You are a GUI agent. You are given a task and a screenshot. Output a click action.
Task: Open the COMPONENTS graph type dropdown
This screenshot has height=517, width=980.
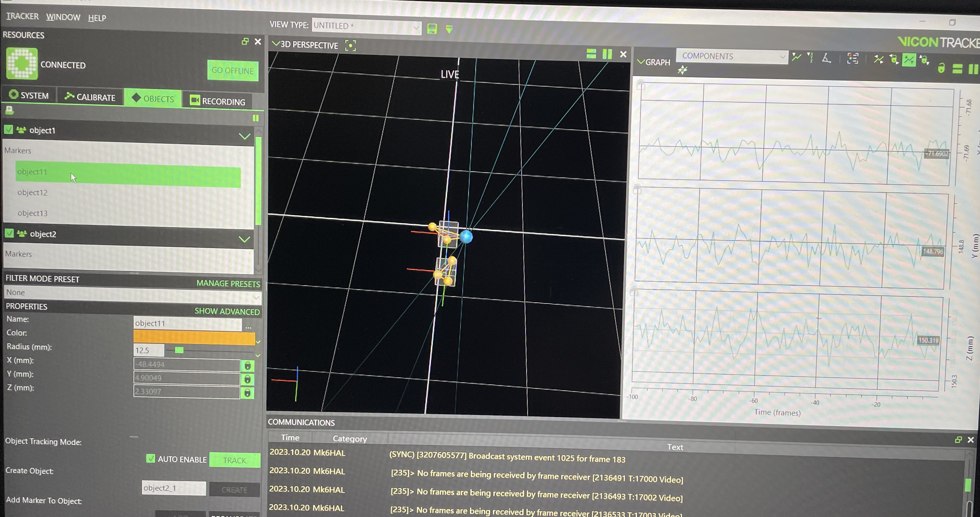[x=731, y=56]
